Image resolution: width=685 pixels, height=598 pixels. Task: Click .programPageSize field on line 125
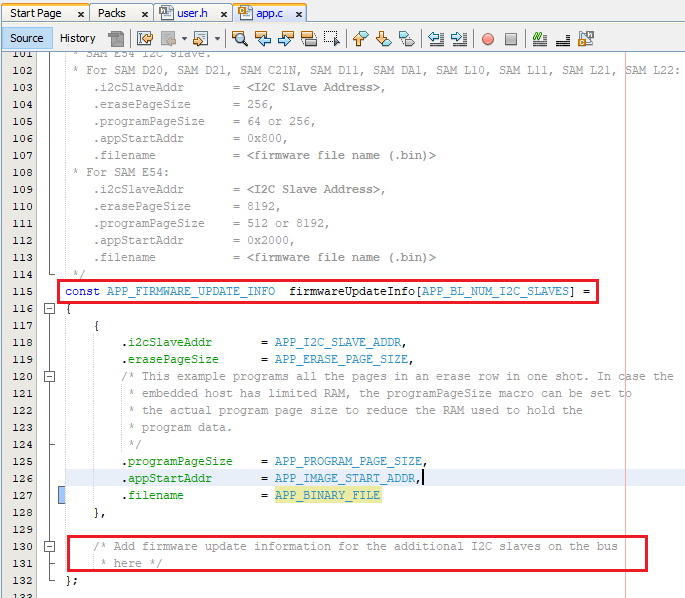177,461
